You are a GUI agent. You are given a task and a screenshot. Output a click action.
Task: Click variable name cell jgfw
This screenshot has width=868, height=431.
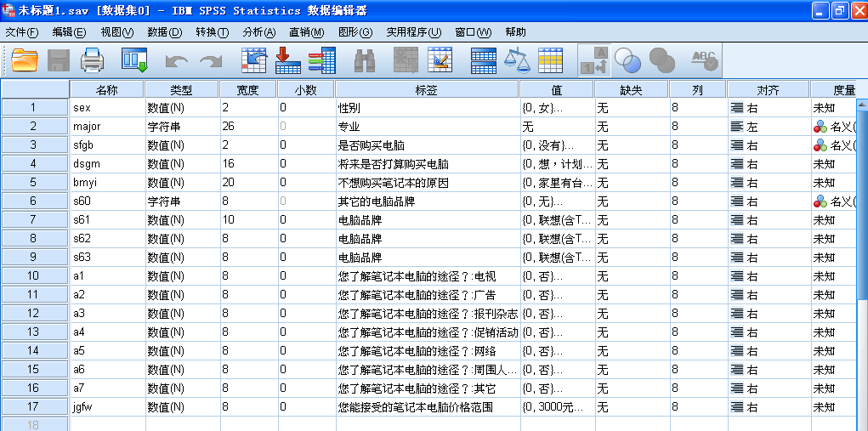pyautogui.click(x=107, y=407)
